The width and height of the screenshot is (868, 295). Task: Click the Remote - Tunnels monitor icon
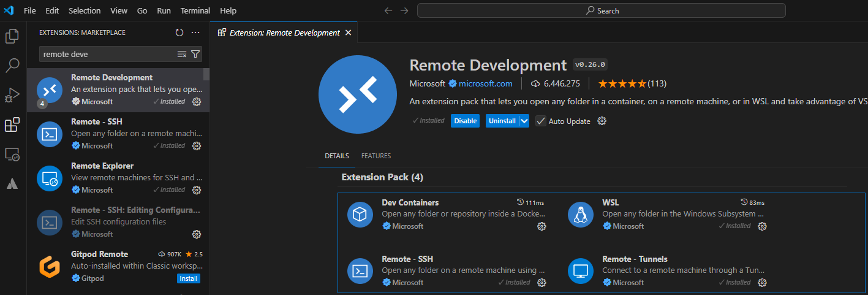tap(581, 270)
